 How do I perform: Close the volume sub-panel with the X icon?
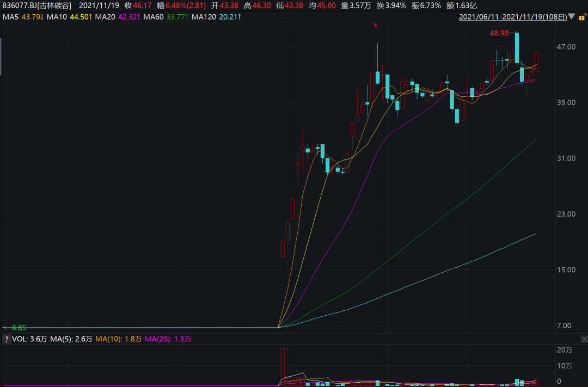(x=584, y=340)
